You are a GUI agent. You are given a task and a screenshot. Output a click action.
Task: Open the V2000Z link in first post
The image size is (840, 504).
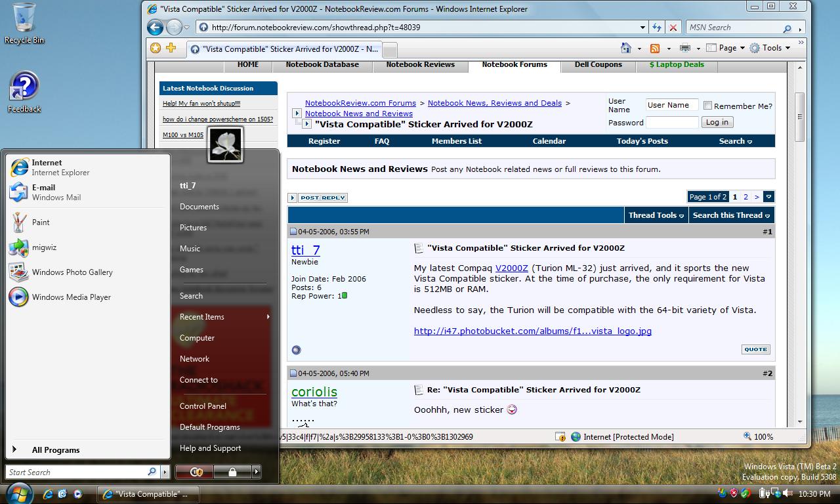[512, 268]
